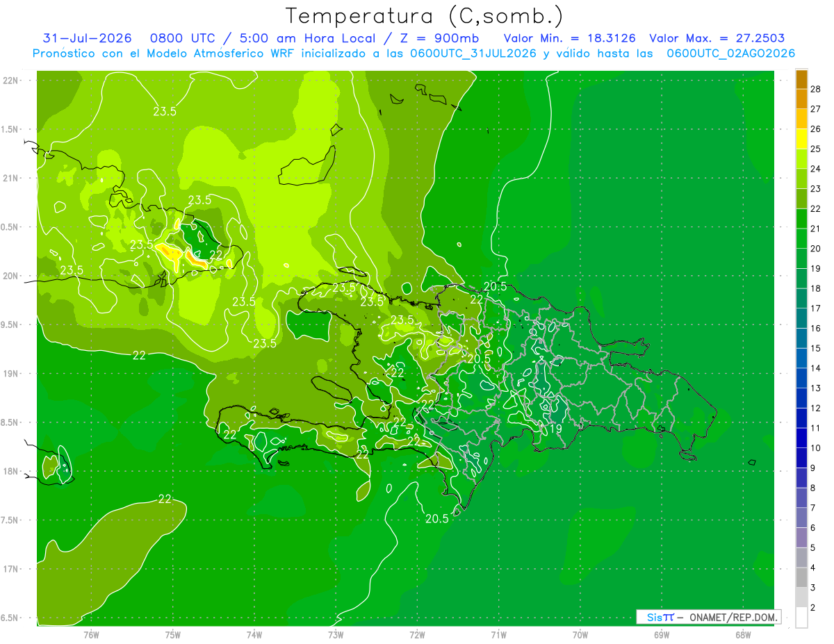Select validity end time "0600UTC_02AGO2026"
The height and width of the screenshot is (644, 834).
pyautogui.click(x=731, y=53)
